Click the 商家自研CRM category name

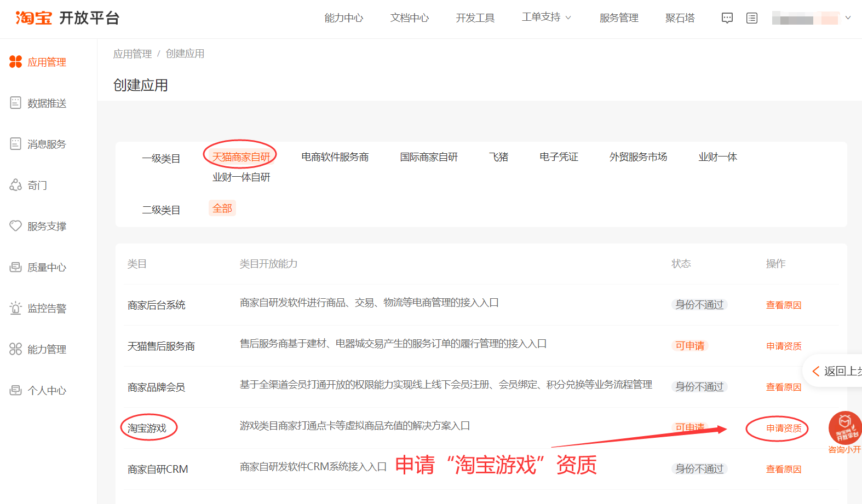click(158, 470)
